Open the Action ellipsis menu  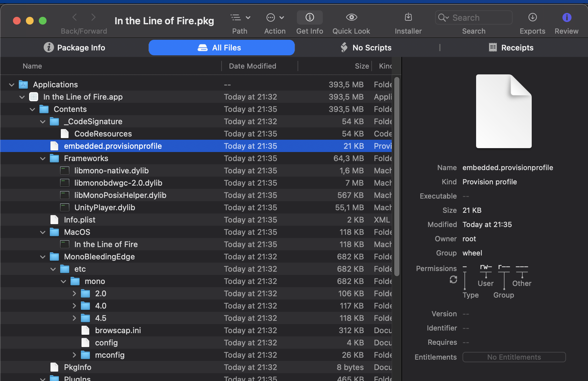coord(275,17)
